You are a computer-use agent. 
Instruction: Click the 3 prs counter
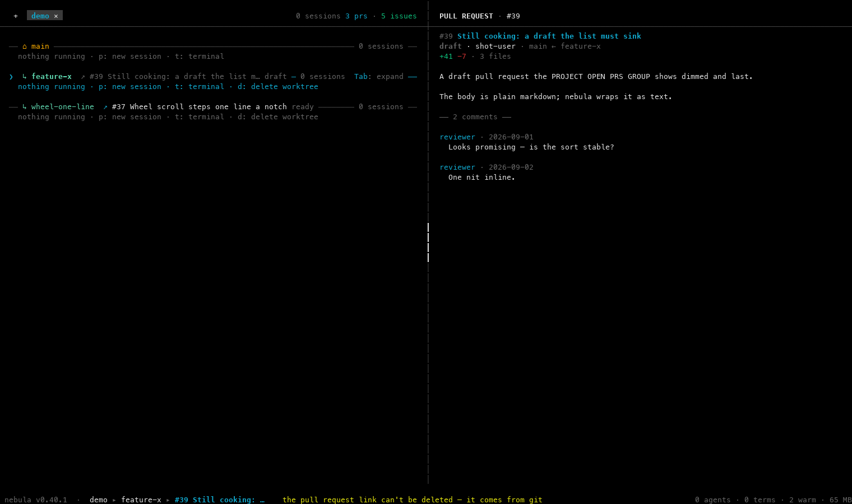(356, 16)
